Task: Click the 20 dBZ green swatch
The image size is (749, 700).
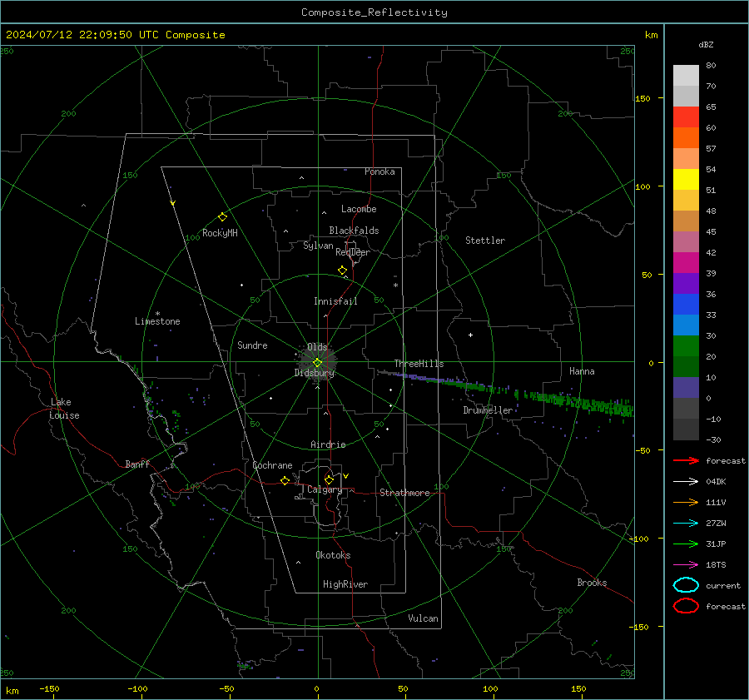Action: pos(686,346)
